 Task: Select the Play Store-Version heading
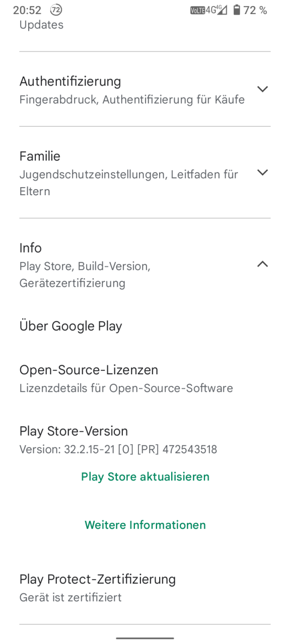[74, 431]
